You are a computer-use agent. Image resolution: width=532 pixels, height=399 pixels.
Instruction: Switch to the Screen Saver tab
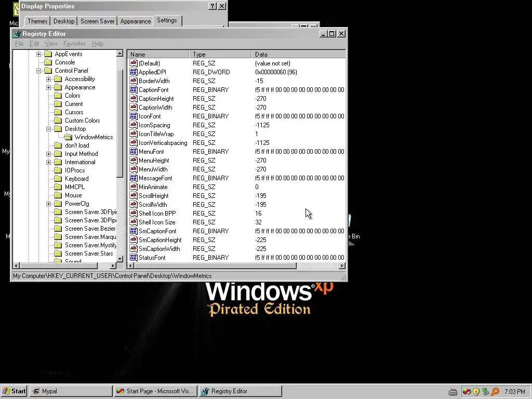97,21
